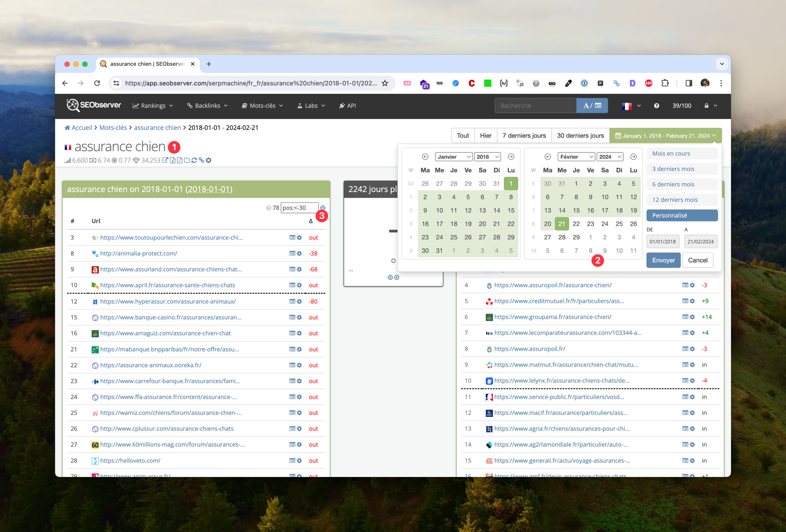
Task: Open gear settings for assurland.com row
Action: point(299,270)
